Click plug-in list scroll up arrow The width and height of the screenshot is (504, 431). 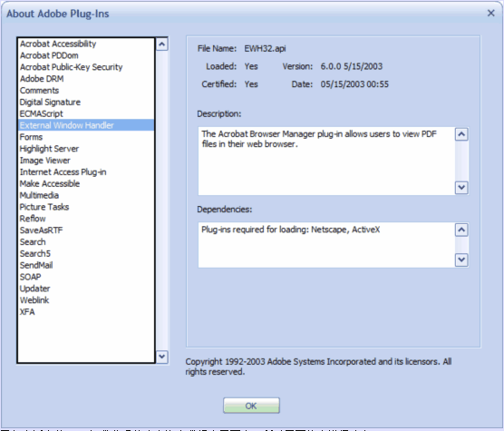pos(161,44)
